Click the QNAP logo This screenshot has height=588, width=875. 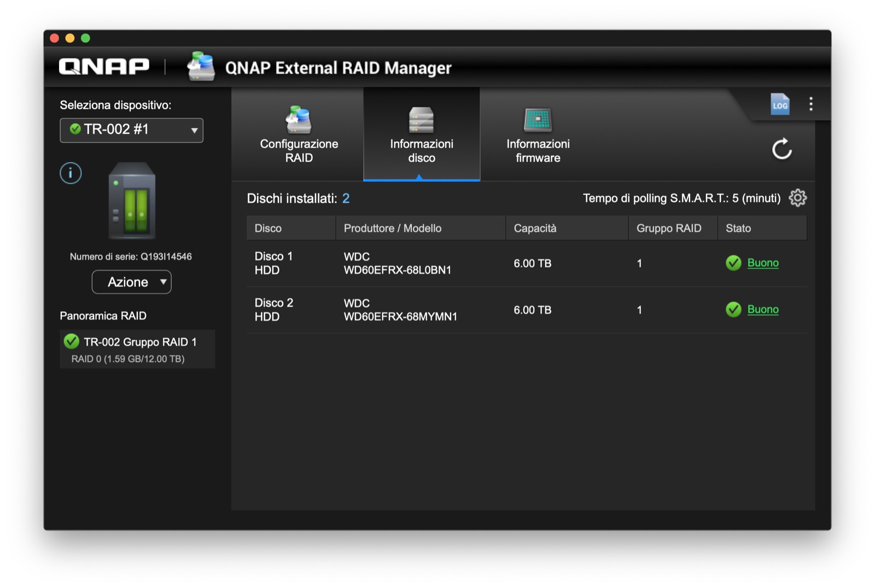104,67
